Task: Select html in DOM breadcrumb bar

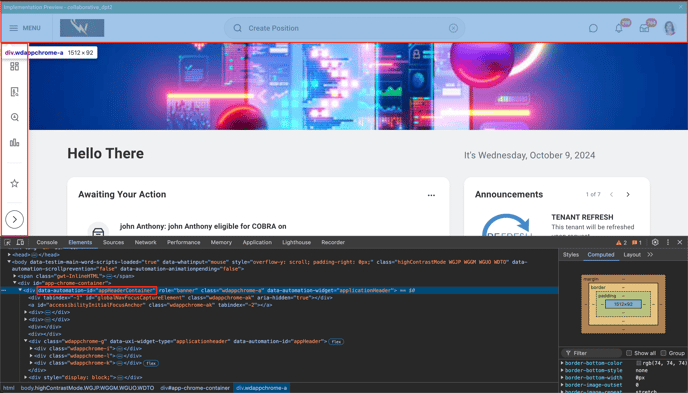Action: (9, 388)
